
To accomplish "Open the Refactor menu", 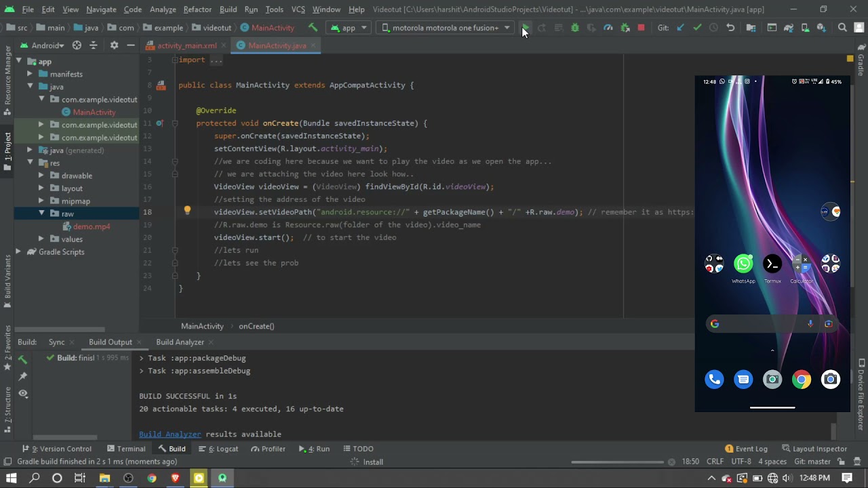I will (x=197, y=9).
